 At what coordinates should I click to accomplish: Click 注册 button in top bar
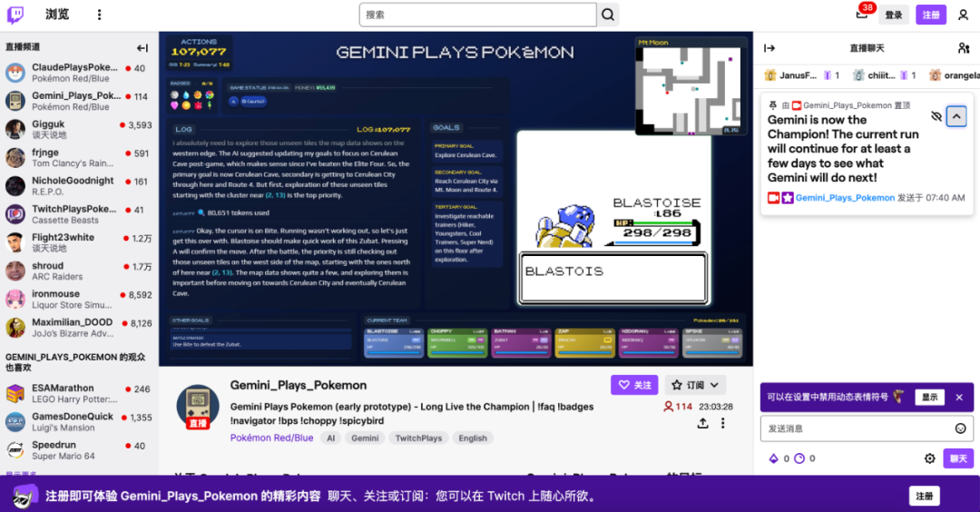931,15
